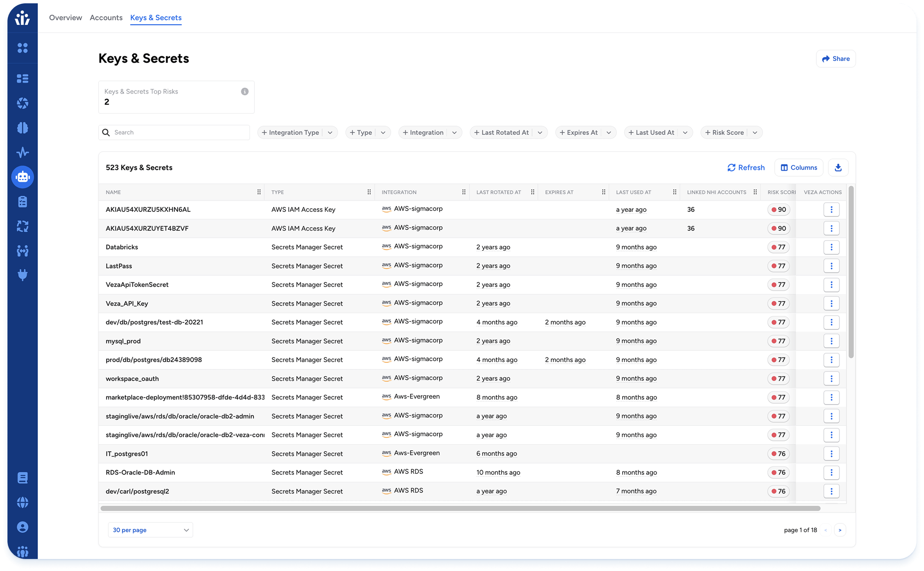Click the globe icon in sidebar
Screen dimensions: 924x571
22,502
